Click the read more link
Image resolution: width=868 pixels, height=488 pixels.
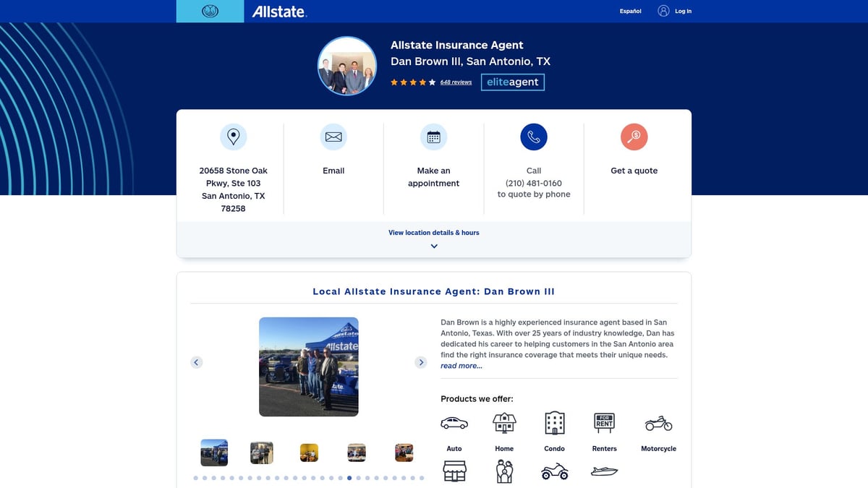tap(461, 366)
